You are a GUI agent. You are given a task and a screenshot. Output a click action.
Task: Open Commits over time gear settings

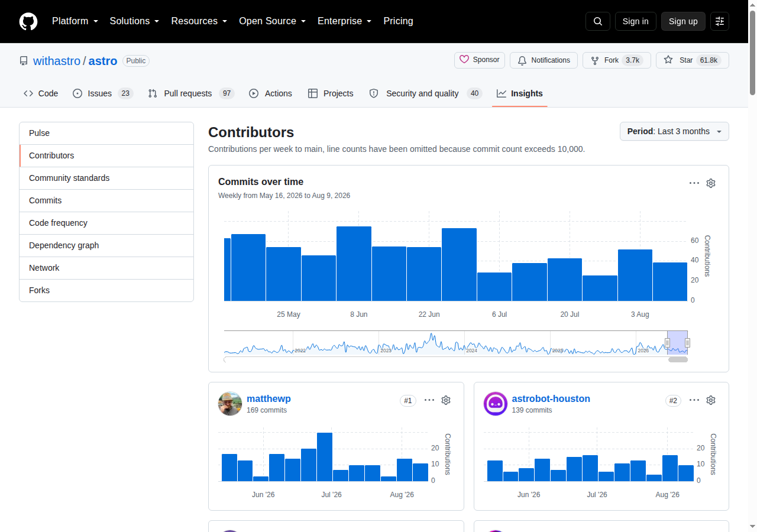point(711,183)
